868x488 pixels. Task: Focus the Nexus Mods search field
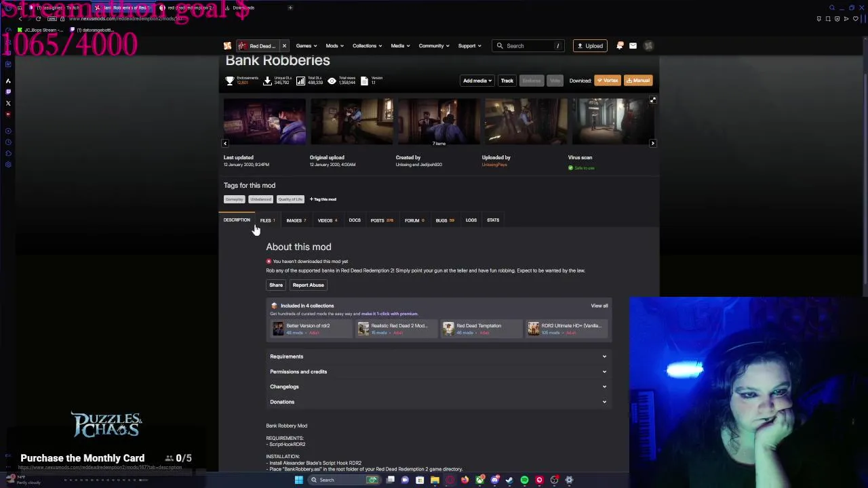pos(530,45)
